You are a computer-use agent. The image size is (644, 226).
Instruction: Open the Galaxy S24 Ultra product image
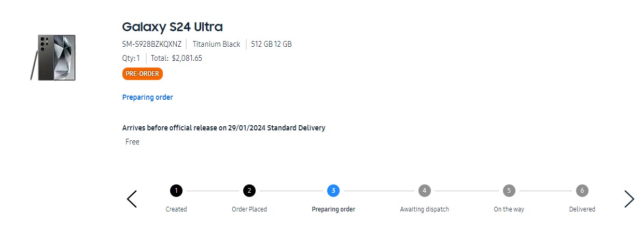[53, 57]
